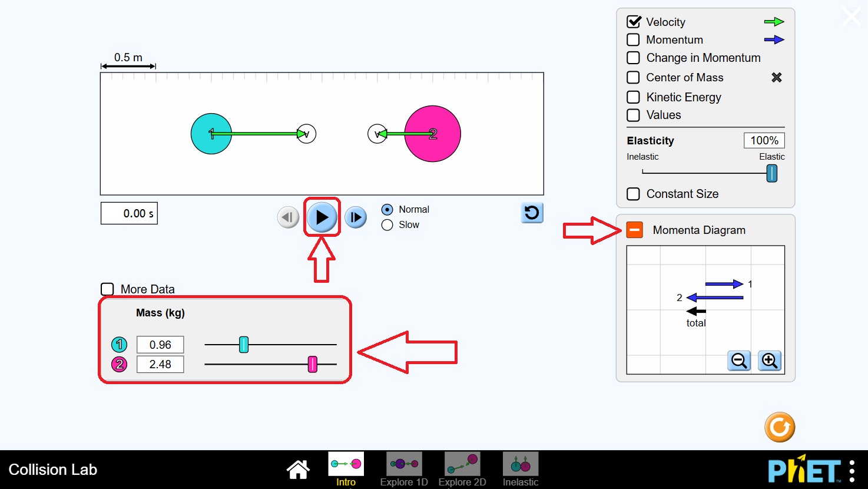Click the Center of Mass X icon
868x489 pixels.
(777, 77)
